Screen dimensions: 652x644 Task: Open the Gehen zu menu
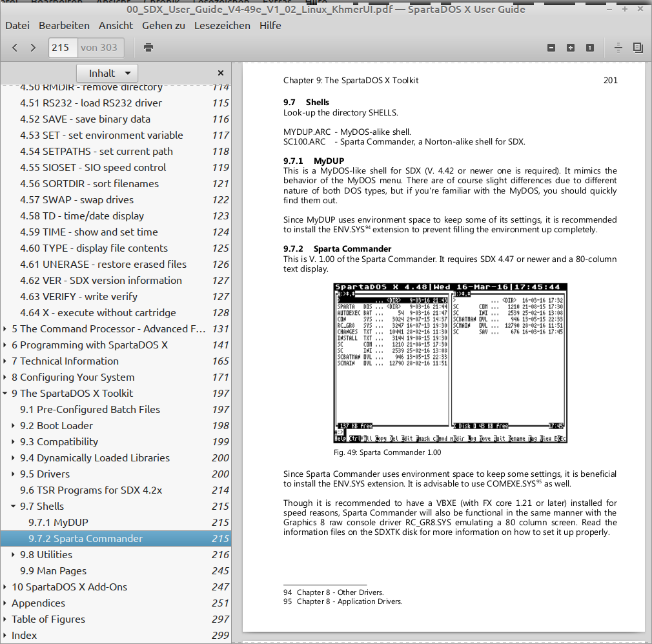(163, 26)
